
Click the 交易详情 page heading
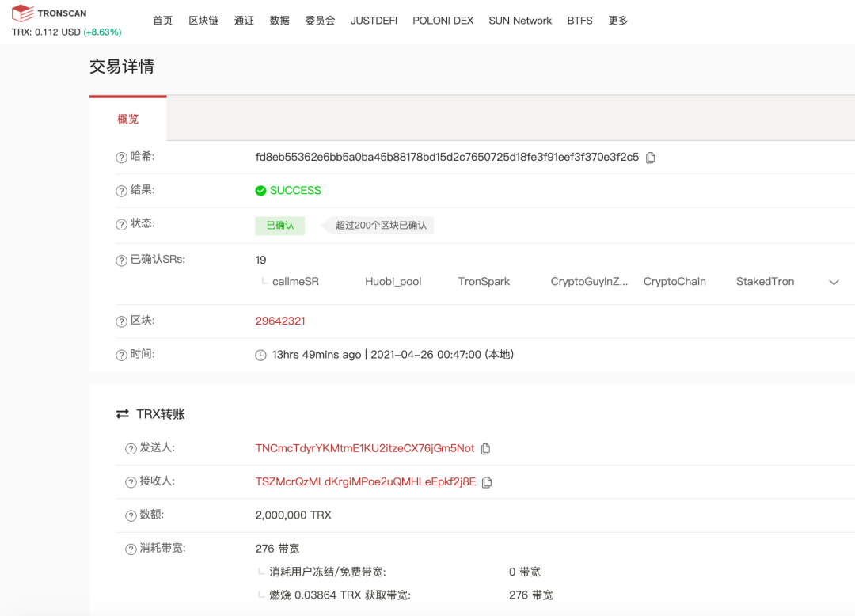[122, 67]
